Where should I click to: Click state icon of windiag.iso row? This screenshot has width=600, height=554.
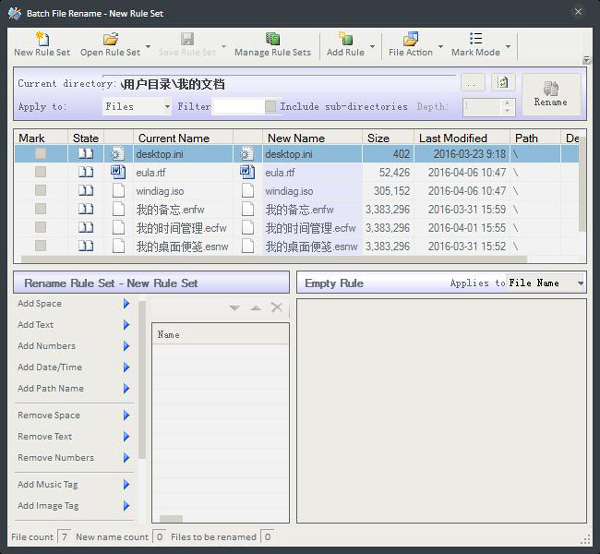[x=86, y=191]
